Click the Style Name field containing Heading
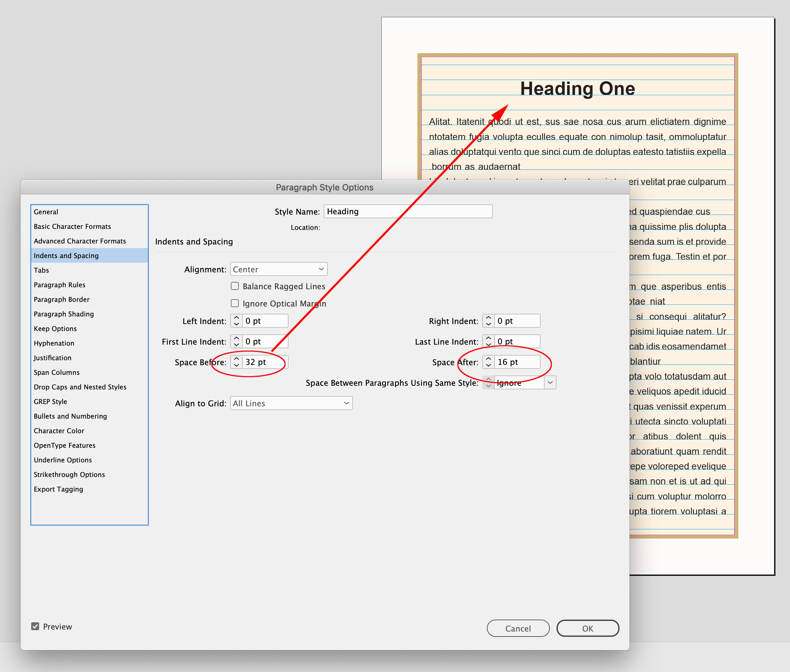 pos(408,211)
